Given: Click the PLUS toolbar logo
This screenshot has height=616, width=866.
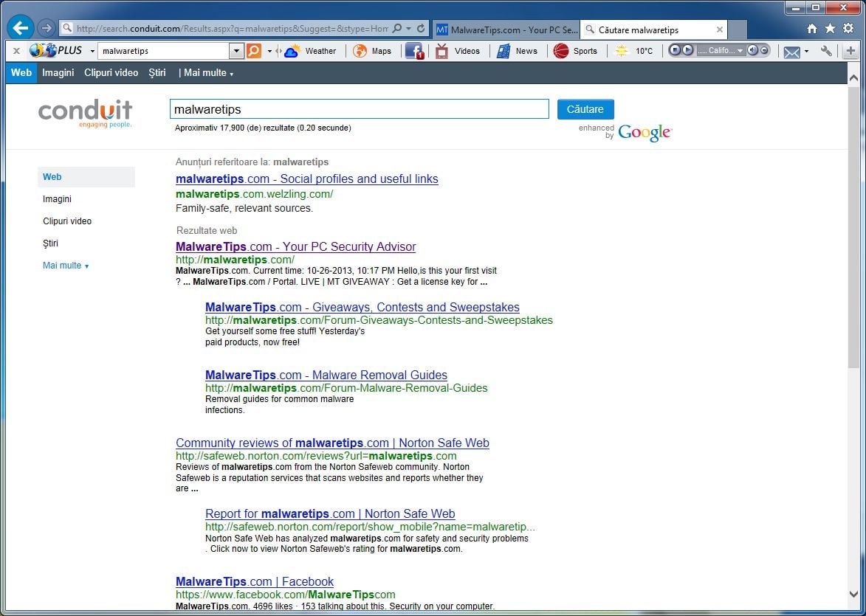Looking at the screenshot, I should [56, 50].
